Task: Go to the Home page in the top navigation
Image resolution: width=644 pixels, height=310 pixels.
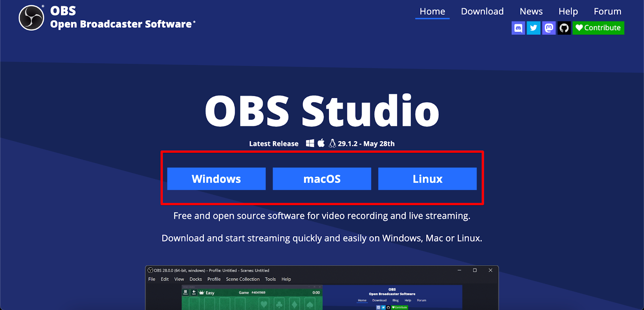Action: (432, 11)
